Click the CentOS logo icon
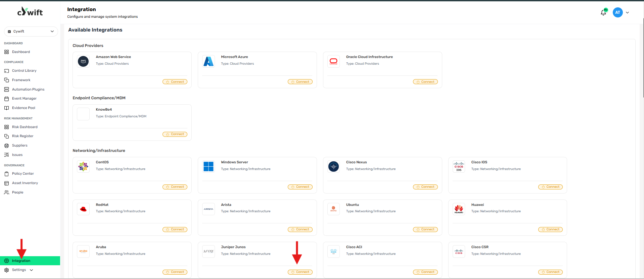 tap(83, 167)
